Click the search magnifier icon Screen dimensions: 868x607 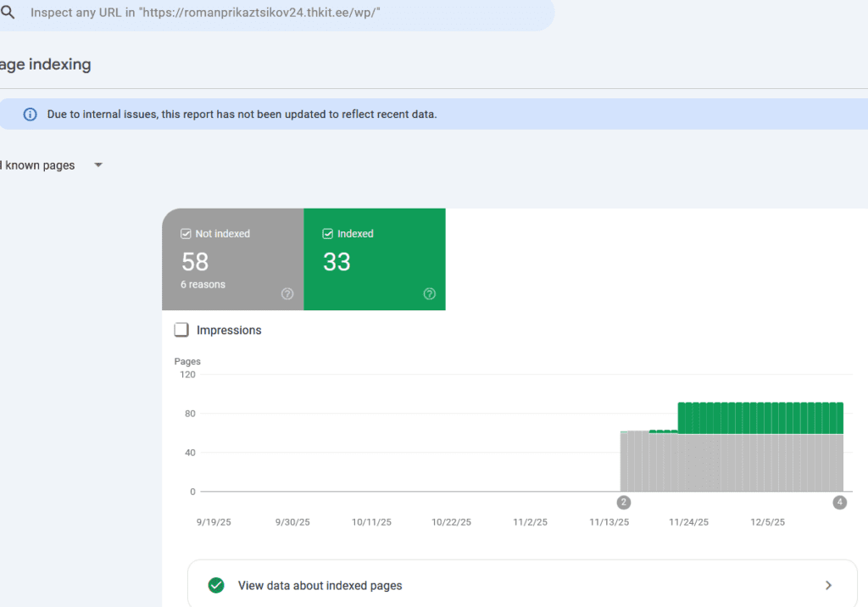pos(8,14)
